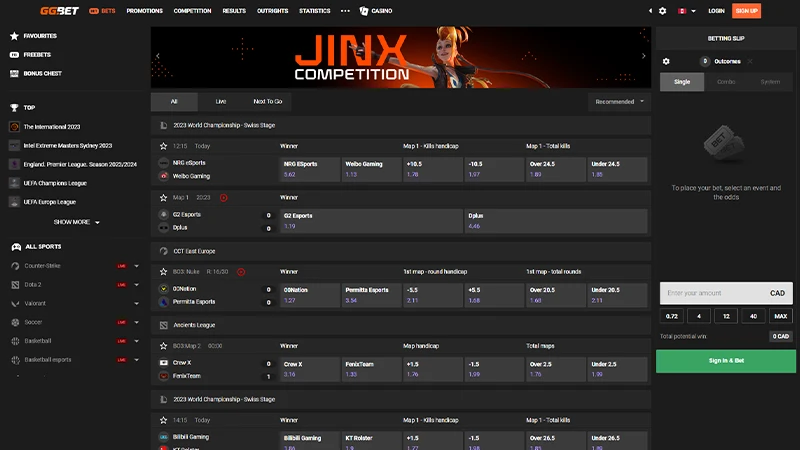The height and width of the screenshot is (450, 800).
Task: Open Intel Extreme Masters Sydney 2023
Action: (67, 145)
